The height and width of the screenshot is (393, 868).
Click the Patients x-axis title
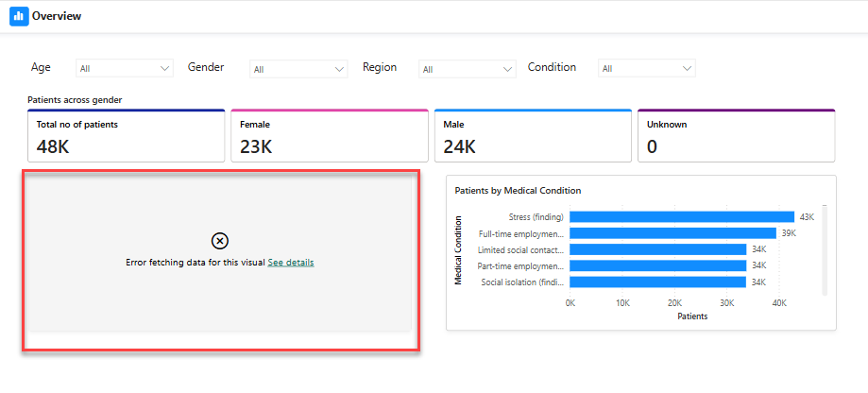click(692, 316)
